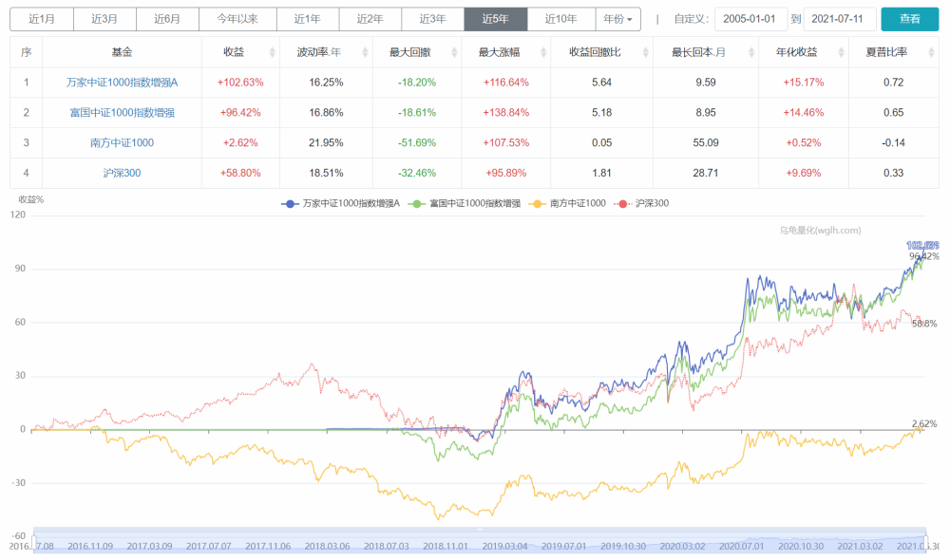Viewport: 950px width, 560px height.
Task: Click the +138.84% max gain cell
Action: 506,113
